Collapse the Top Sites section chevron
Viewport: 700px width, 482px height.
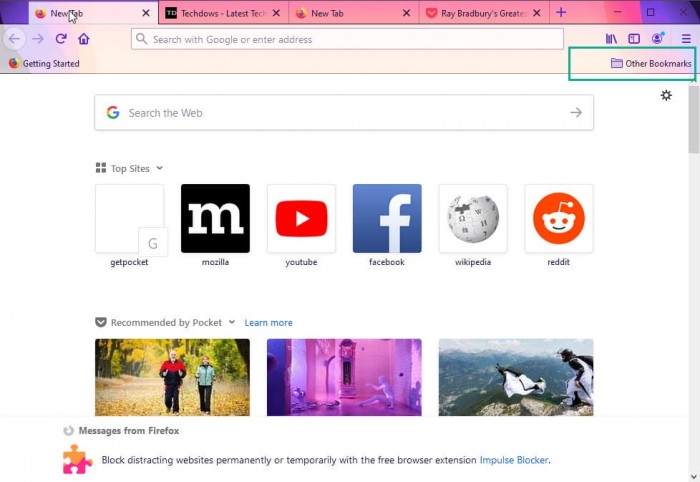tap(159, 168)
